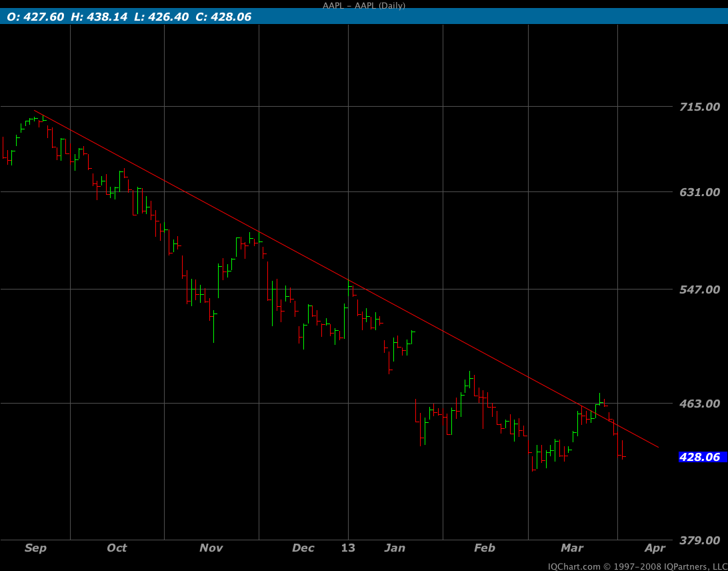Image resolution: width=728 pixels, height=571 pixels.
Task: Select the open price O: 427.60
Action: point(35,17)
